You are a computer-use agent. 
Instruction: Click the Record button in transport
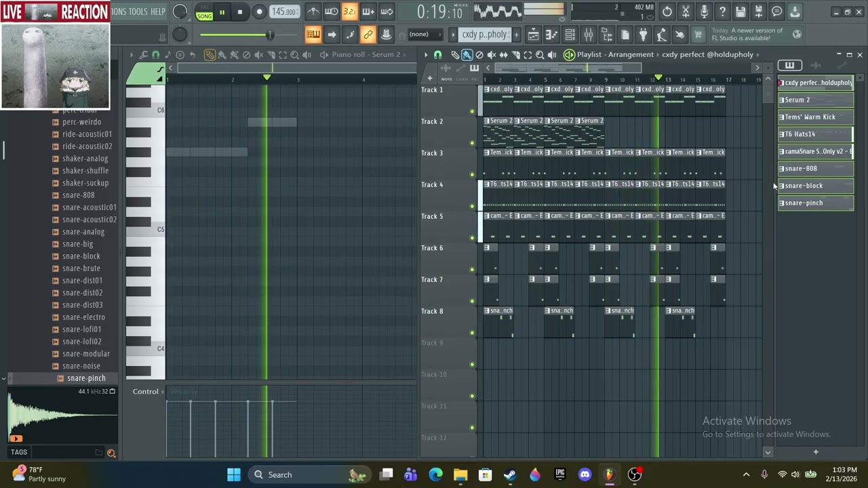259,12
